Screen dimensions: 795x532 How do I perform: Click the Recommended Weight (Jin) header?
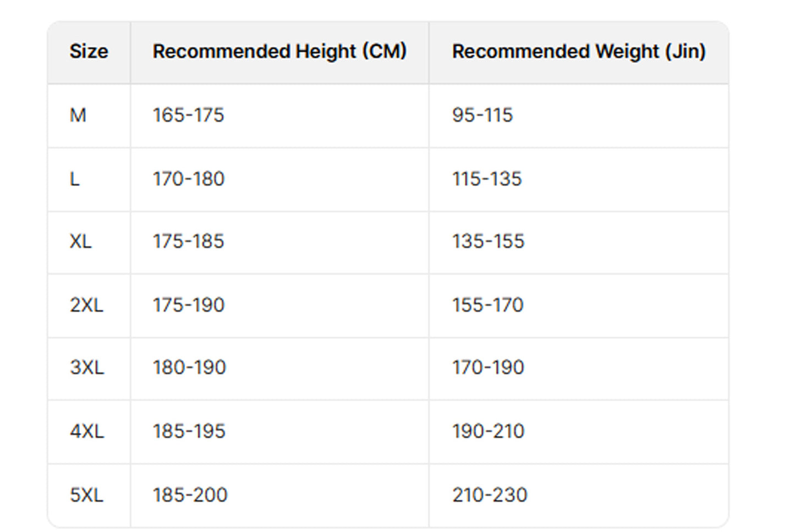click(x=579, y=52)
